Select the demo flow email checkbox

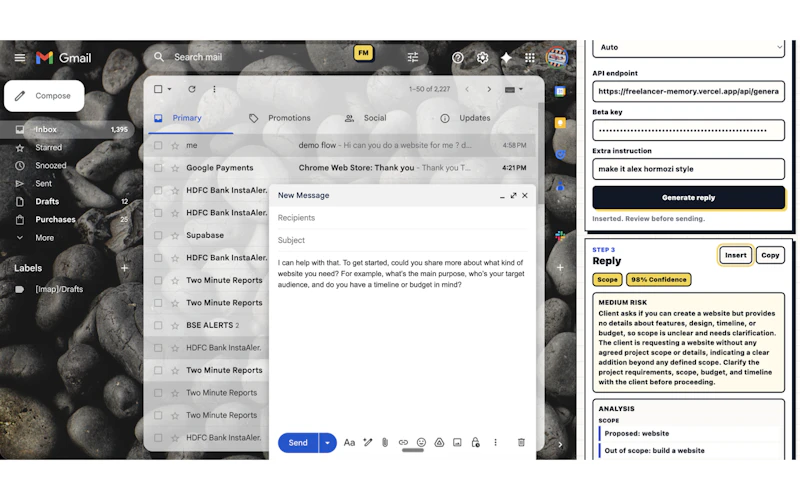[x=158, y=145]
